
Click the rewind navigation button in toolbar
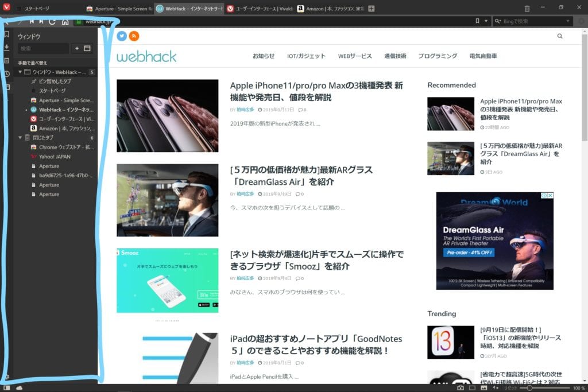coord(32,21)
